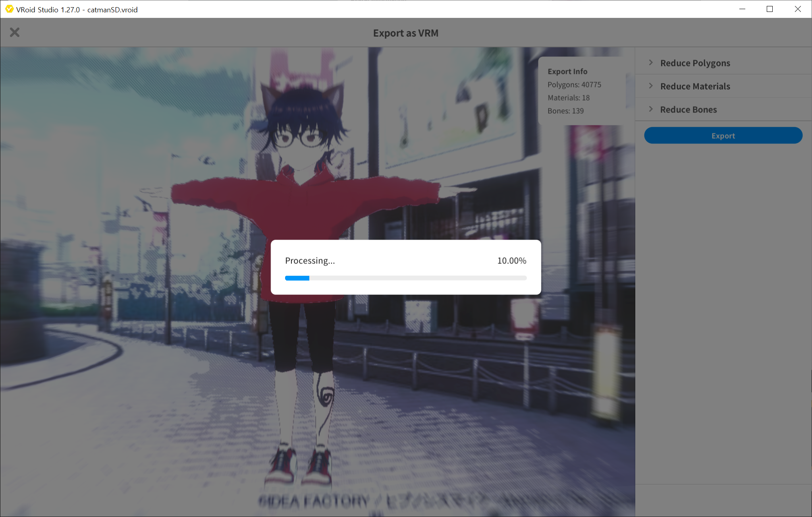
Task: Click the Polygons: 40775 count
Action: point(574,85)
